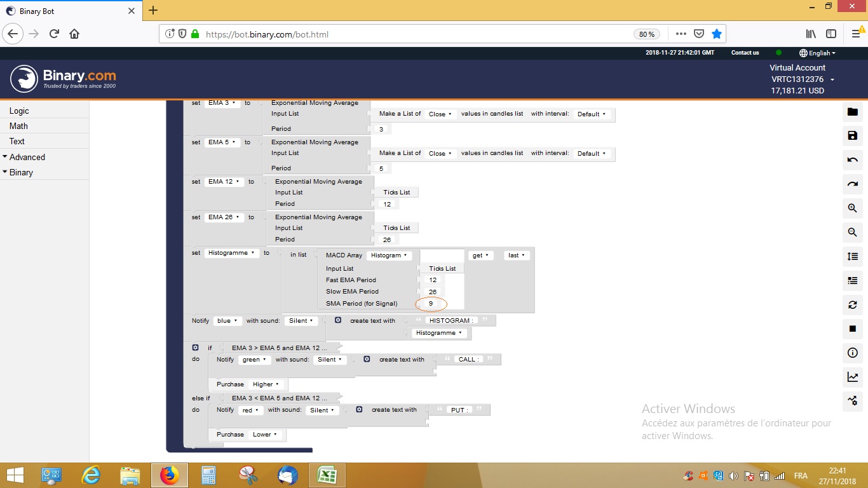
Task: Redo the last workspace change
Action: pos(852,184)
